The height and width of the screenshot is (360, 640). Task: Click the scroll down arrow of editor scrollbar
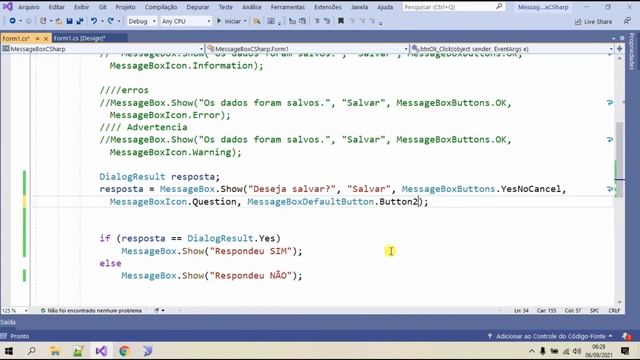pos(620,302)
